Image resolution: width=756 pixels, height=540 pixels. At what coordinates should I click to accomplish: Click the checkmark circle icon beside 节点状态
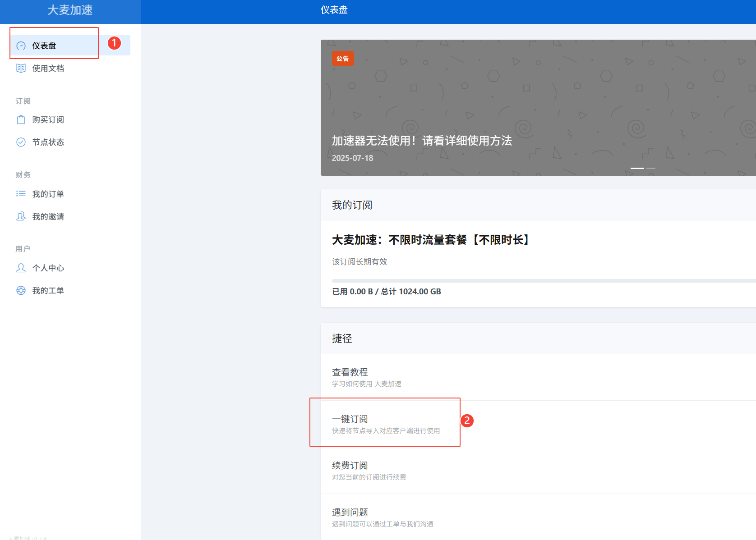21,142
